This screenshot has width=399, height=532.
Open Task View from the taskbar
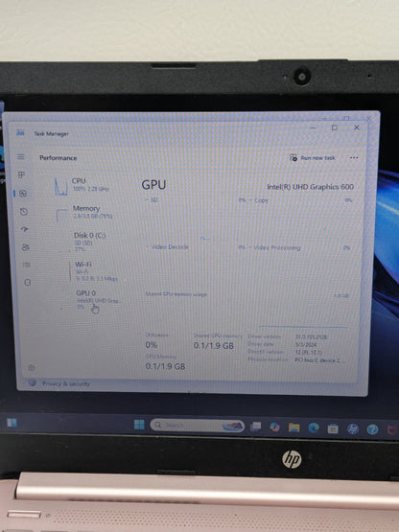coord(256,427)
